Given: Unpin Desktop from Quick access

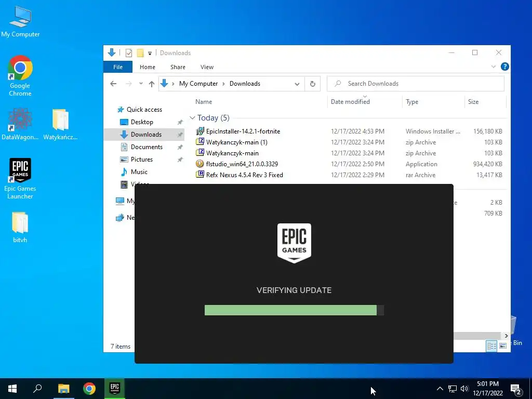Looking at the screenshot, I should (x=180, y=122).
